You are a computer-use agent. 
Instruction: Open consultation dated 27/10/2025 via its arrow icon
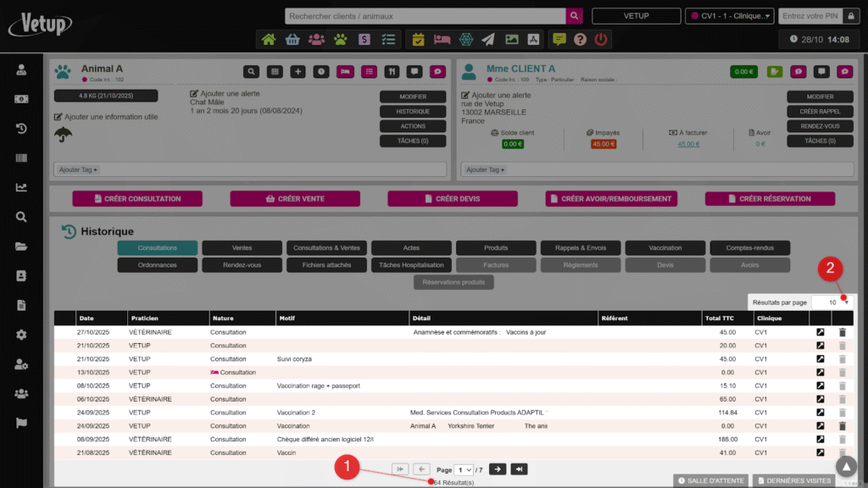pos(820,333)
